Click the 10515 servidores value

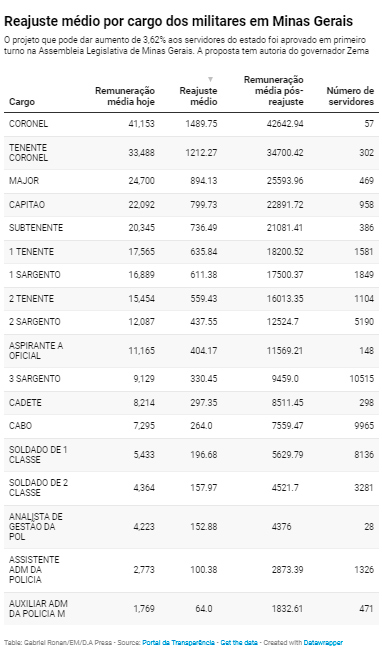tap(361, 379)
